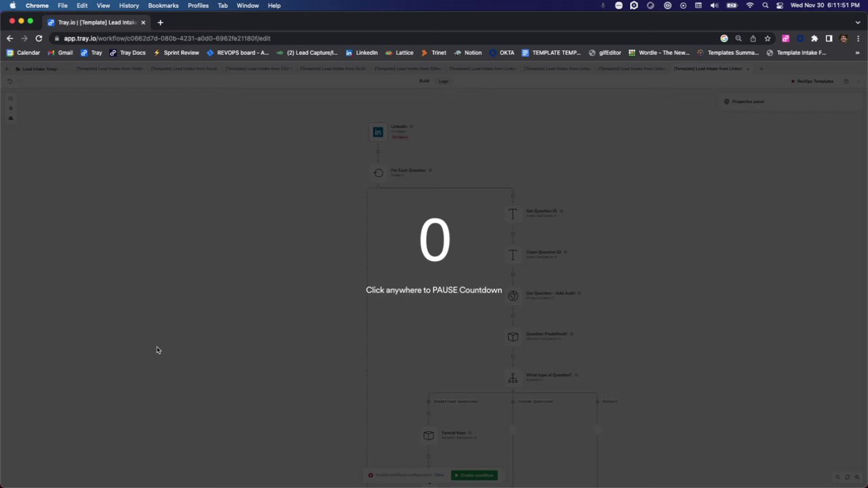This screenshot has height=488, width=868.
Task: Click the Chrome back arrow
Action: [x=9, y=39]
